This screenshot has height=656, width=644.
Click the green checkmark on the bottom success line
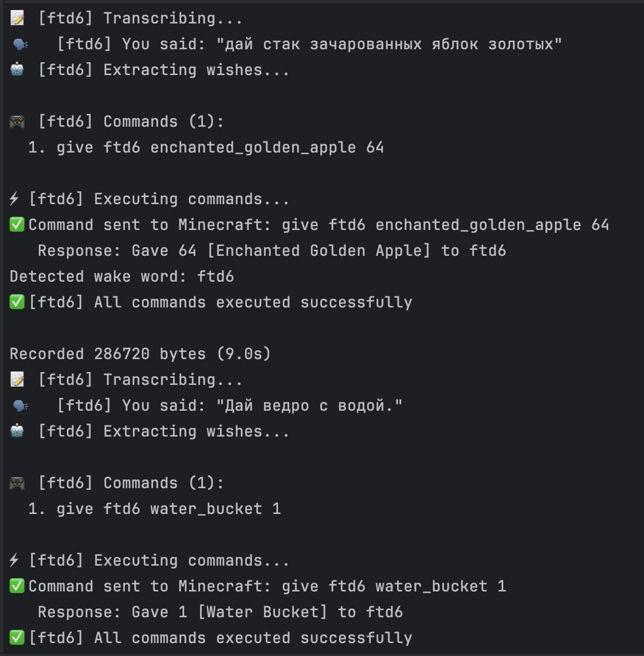tap(17, 638)
